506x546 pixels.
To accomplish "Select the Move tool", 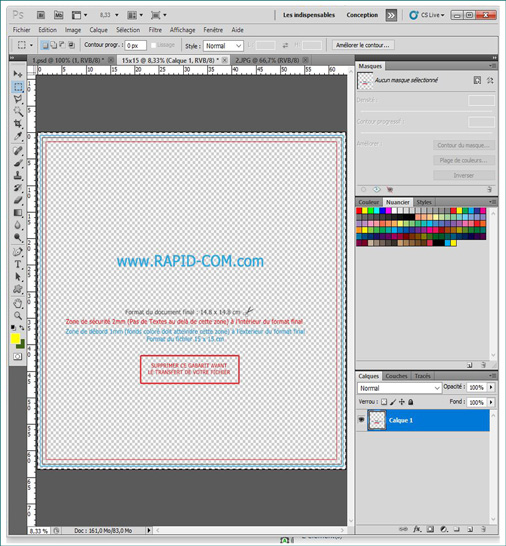I will pos(17,73).
